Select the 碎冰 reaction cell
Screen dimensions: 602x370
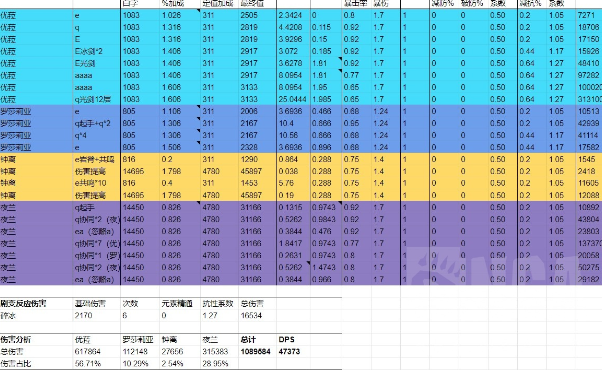36,315
